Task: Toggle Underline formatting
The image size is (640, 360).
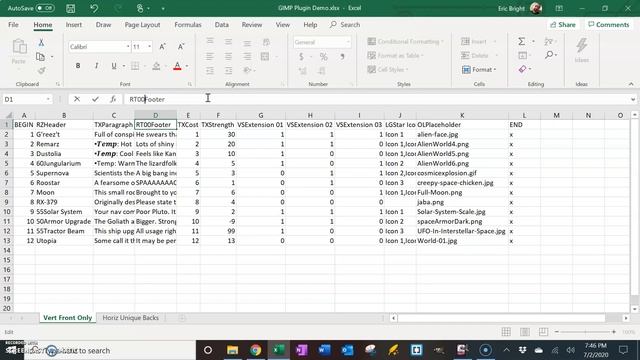Action: click(x=114, y=66)
